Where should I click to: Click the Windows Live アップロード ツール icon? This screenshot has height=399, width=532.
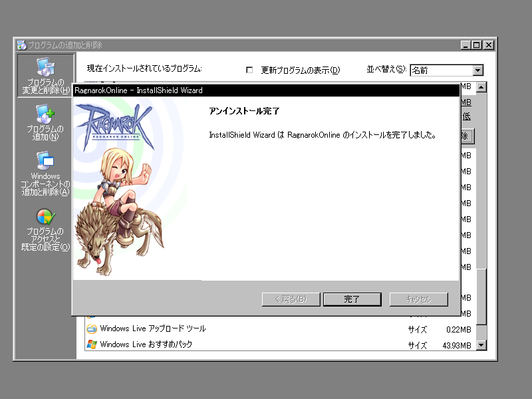point(92,329)
